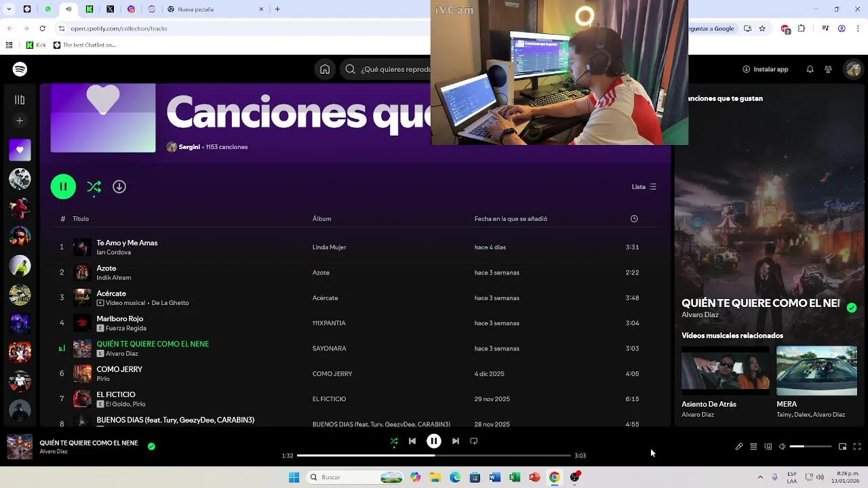Image resolution: width=868 pixels, height=488 pixels.
Task: Sort by duration clock column icon
Action: [x=634, y=218]
